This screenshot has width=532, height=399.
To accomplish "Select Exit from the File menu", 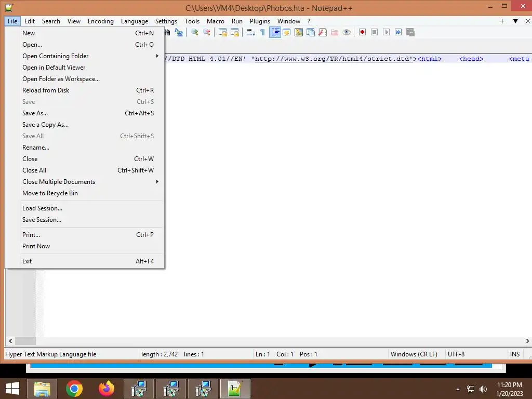I will [88, 261].
